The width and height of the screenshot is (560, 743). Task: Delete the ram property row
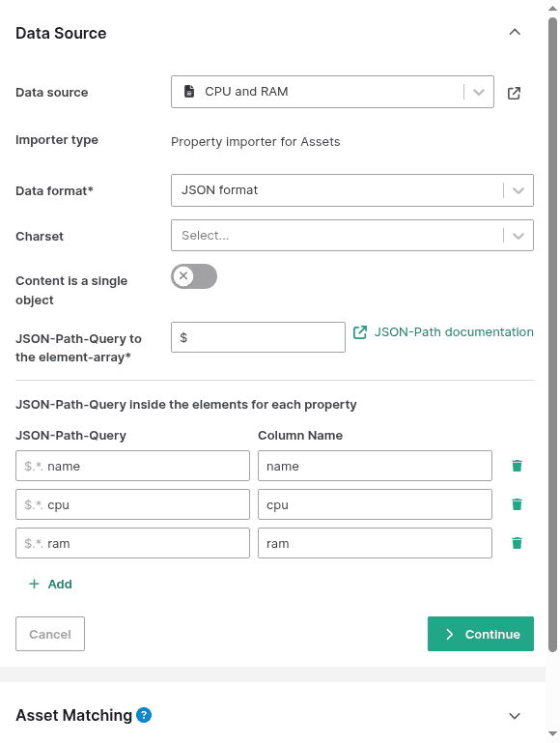point(517,543)
